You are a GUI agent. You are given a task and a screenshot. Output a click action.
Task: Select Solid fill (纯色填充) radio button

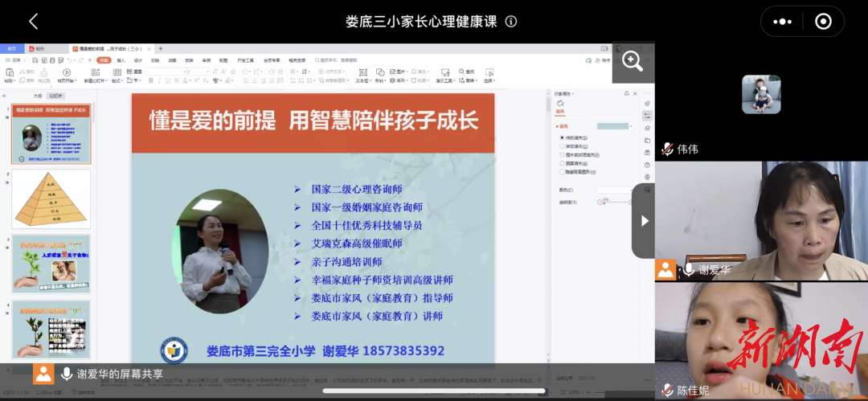[x=562, y=137]
